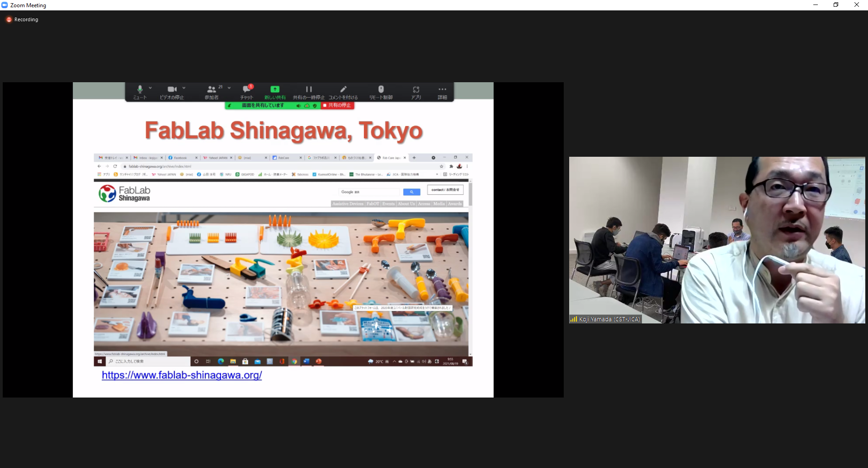Image resolution: width=868 pixels, height=468 pixels.
Task: Click the shield icon in green share bar
Action: pyautogui.click(x=315, y=106)
